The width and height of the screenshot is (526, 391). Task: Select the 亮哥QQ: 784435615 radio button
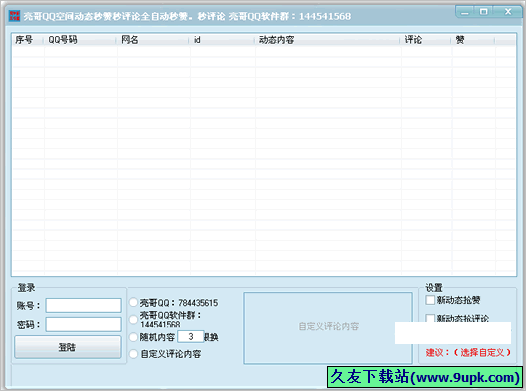click(134, 302)
